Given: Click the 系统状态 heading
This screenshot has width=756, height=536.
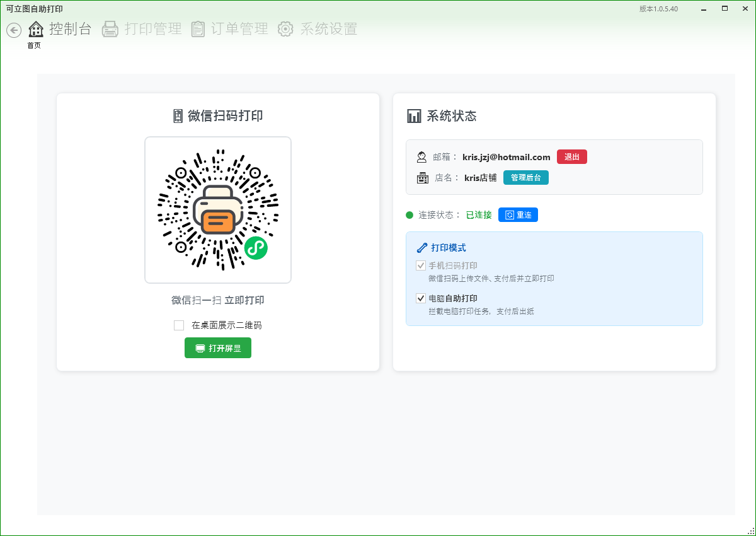Looking at the screenshot, I should point(452,116).
